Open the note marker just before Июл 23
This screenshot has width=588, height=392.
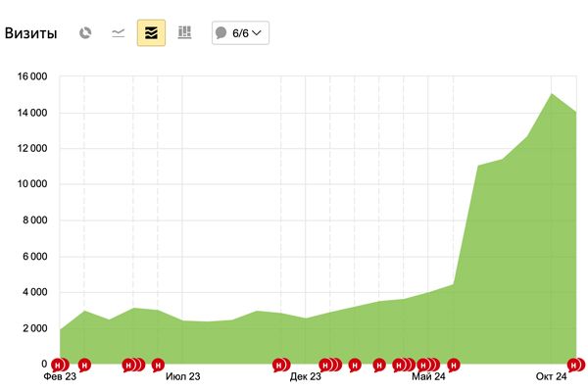[x=158, y=365]
